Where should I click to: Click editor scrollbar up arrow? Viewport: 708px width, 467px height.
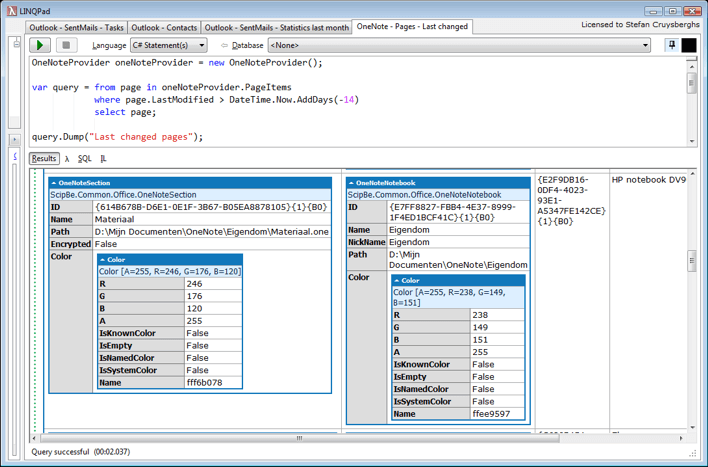(691, 66)
